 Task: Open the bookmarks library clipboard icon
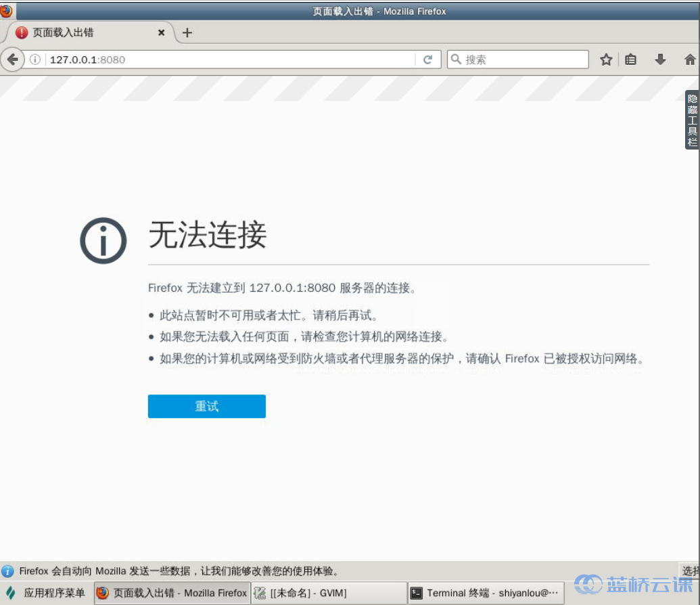(630, 60)
